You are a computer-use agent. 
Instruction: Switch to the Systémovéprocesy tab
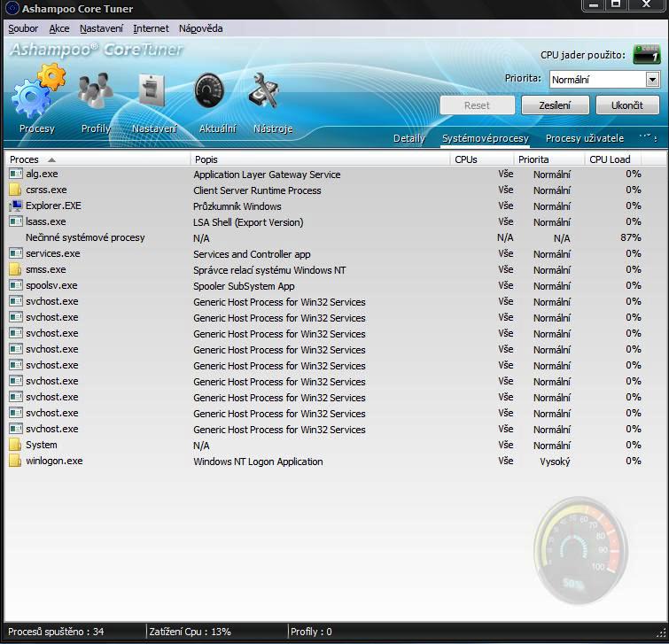(485, 138)
